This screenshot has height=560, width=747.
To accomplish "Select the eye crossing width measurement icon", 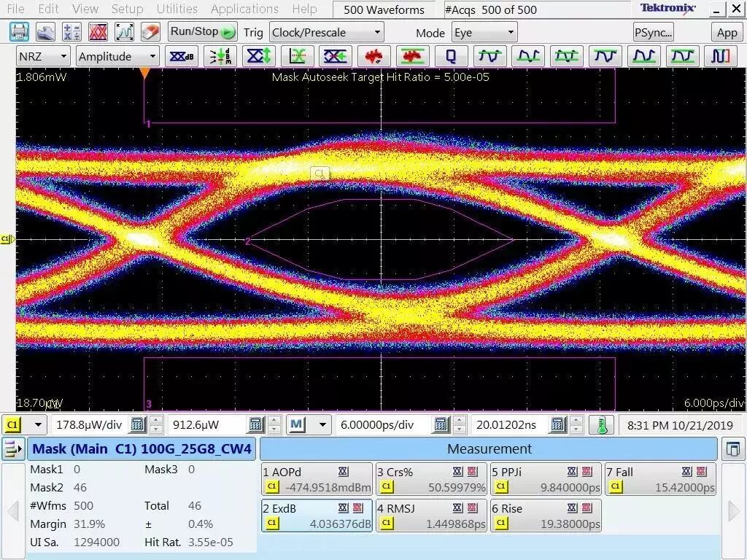I will pyautogui.click(x=336, y=56).
